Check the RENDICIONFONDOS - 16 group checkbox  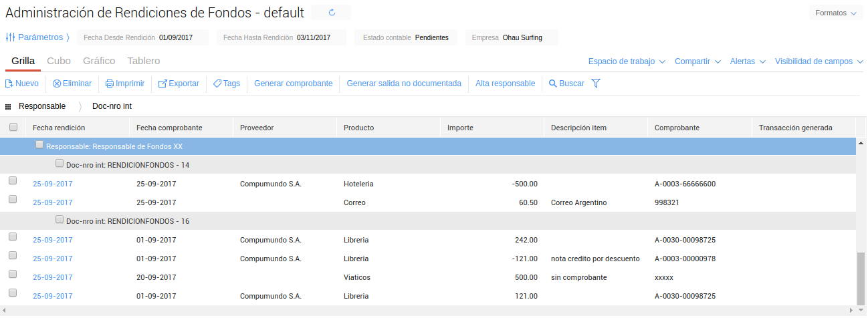click(x=60, y=220)
